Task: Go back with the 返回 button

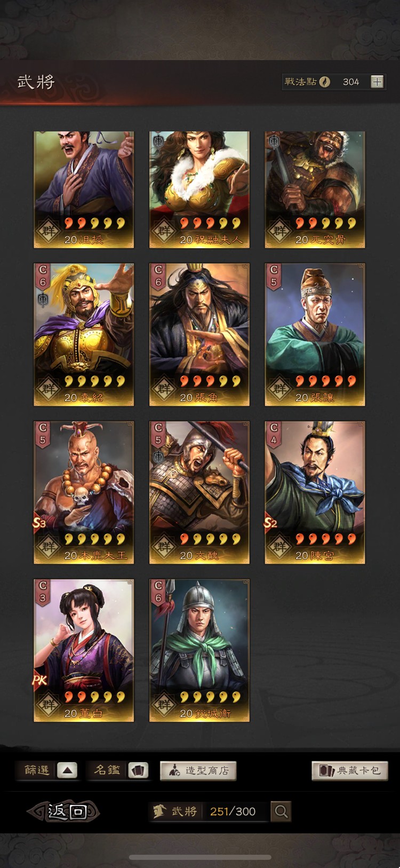Action: click(x=64, y=811)
